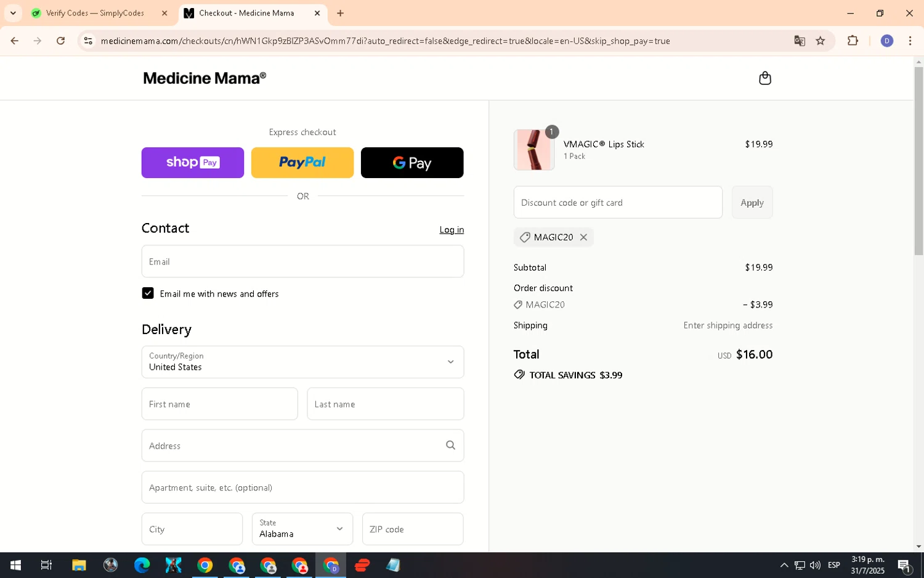This screenshot has height=578, width=924.
Task: Click the Discount code or gift card field
Action: [x=618, y=202]
